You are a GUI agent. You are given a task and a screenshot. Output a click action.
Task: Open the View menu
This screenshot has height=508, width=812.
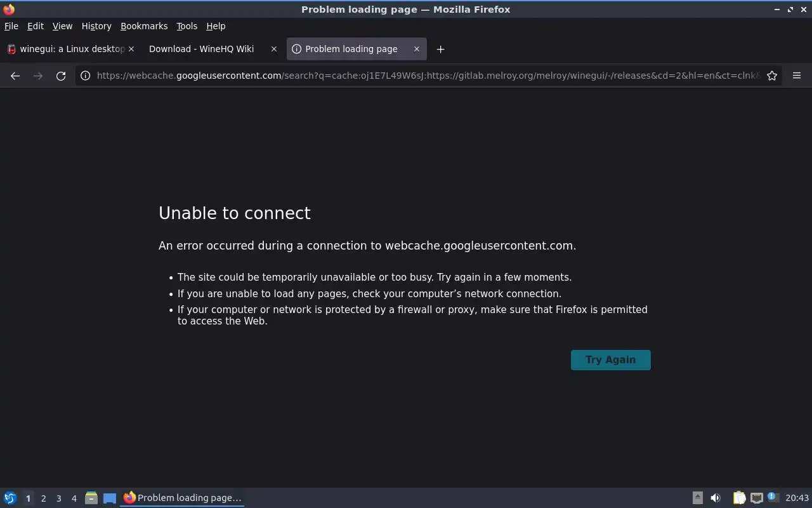[62, 26]
